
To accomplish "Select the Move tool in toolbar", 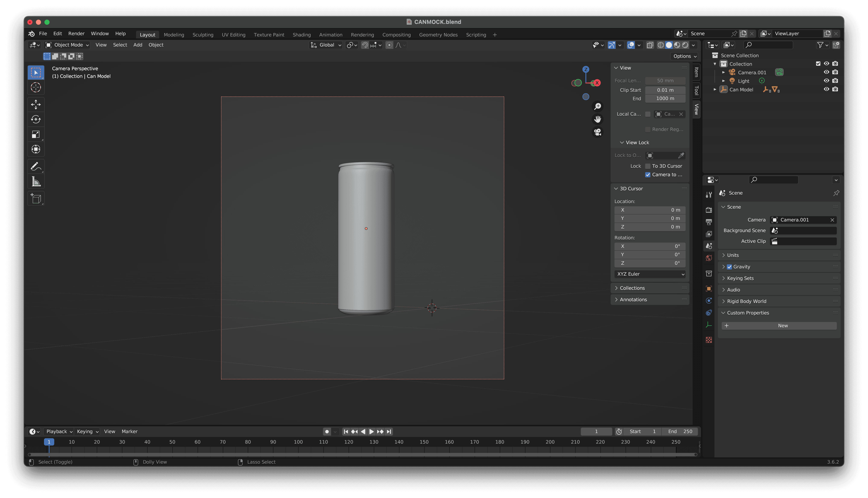I will coord(36,104).
